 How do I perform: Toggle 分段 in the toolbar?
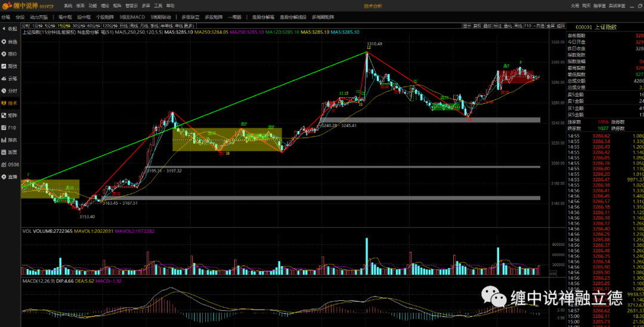tap(20, 17)
